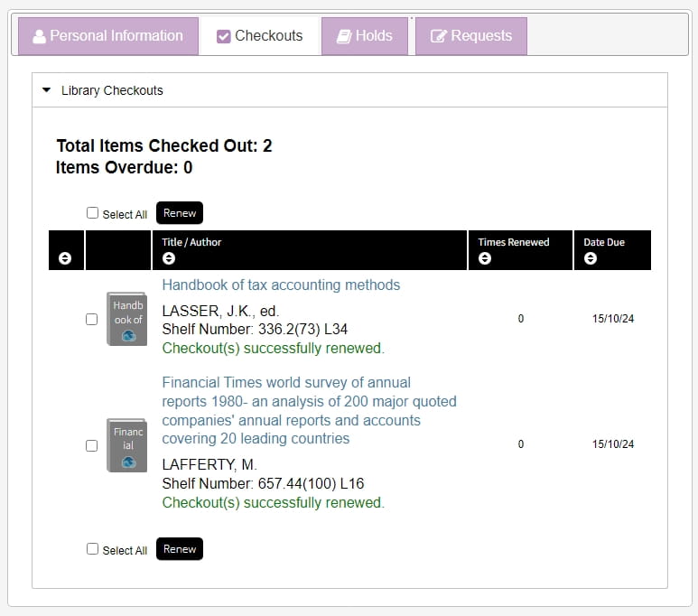Click the sort icon in first table column
698x616 pixels.
[x=65, y=259]
